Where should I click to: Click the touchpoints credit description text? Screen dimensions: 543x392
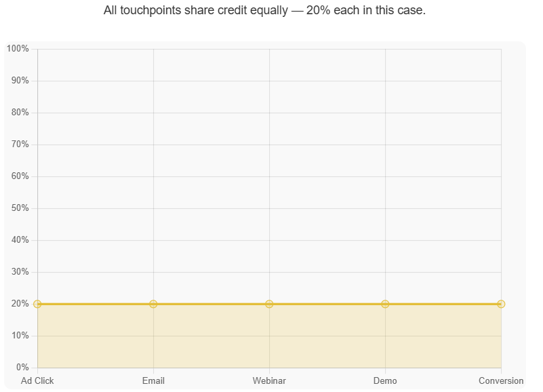(x=264, y=11)
